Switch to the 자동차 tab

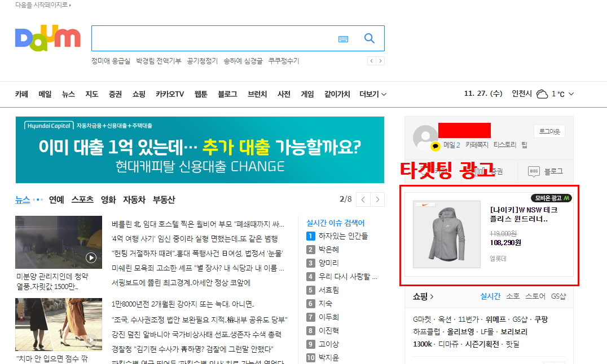[x=134, y=199]
